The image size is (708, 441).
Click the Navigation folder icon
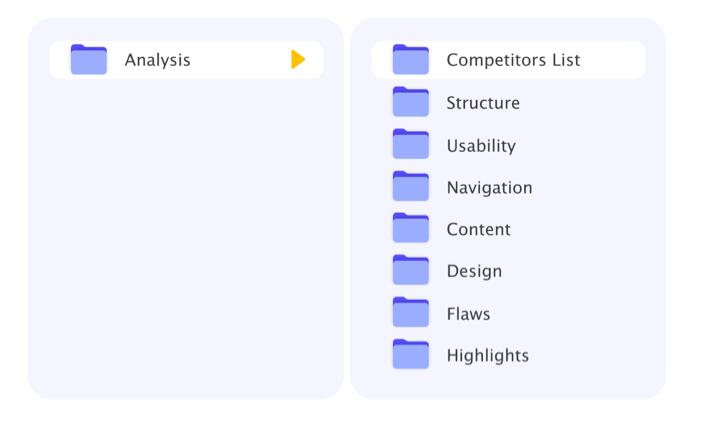click(x=410, y=187)
